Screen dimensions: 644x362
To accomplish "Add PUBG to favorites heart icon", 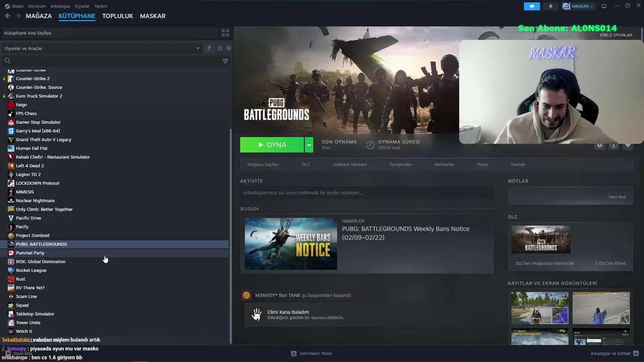I will click(627, 145).
